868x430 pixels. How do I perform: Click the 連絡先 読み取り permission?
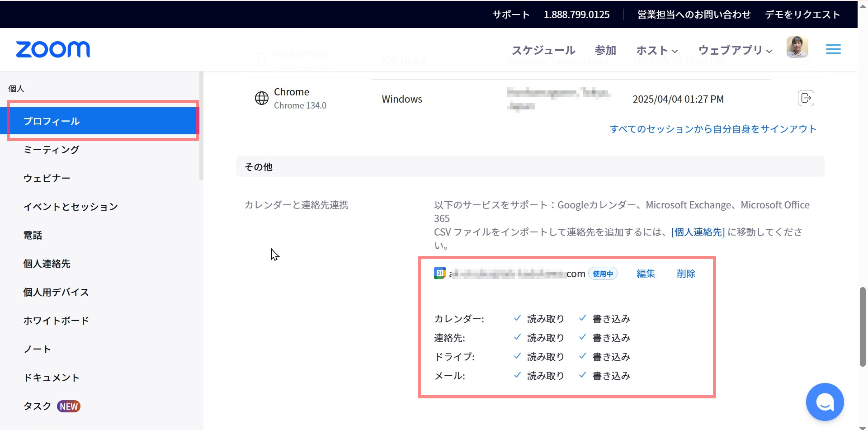click(539, 338)
